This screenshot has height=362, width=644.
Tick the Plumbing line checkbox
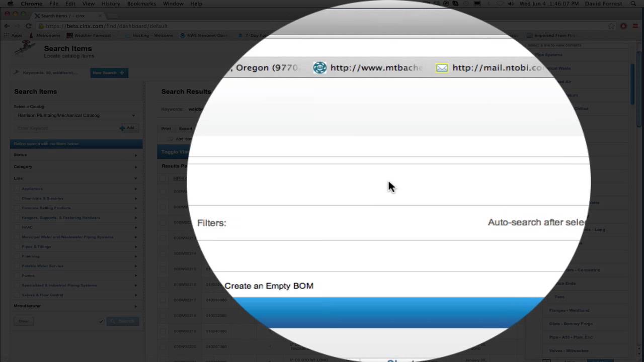click(x=17, y=256)
